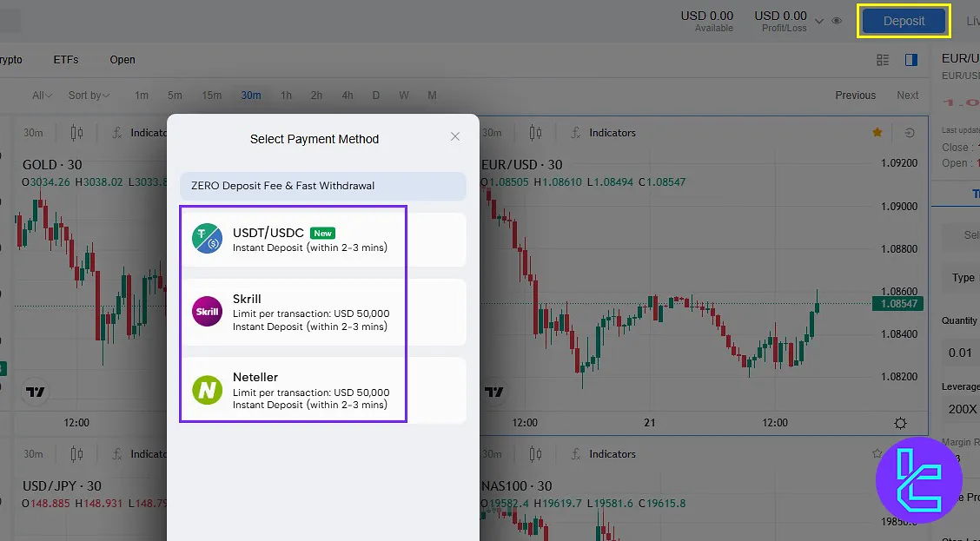Open the All filter dropdown
This screenshot has width=980, height=541.
pyautogui.click(x=42, y=96)
